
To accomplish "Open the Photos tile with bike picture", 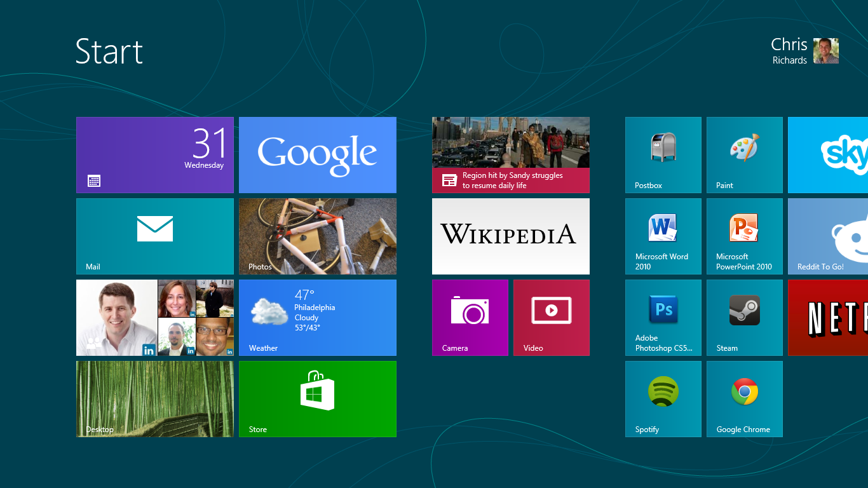I will coord(318,236).
